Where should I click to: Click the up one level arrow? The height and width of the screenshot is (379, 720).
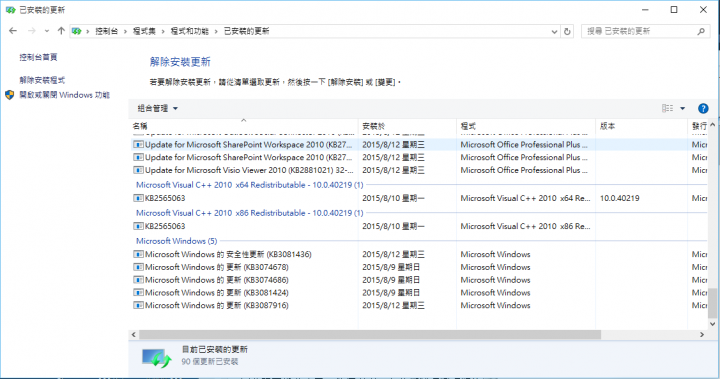click(61, 31)
